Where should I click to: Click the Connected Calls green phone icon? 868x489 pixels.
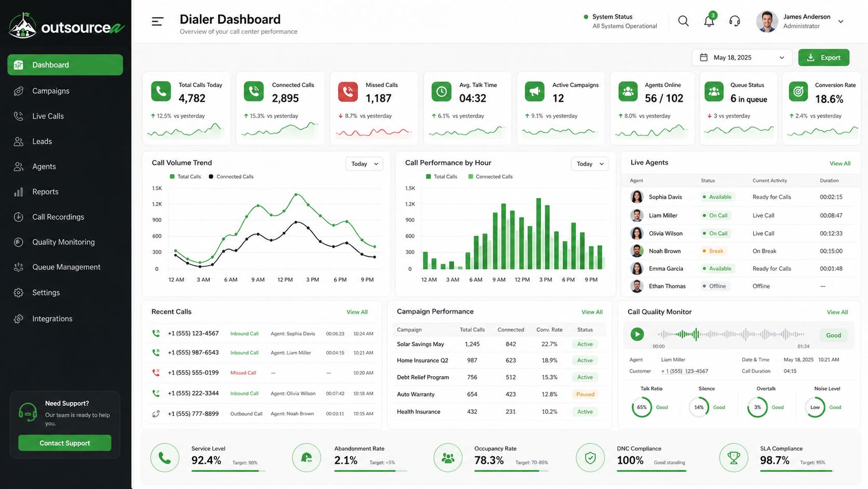[x=254, y=91]
